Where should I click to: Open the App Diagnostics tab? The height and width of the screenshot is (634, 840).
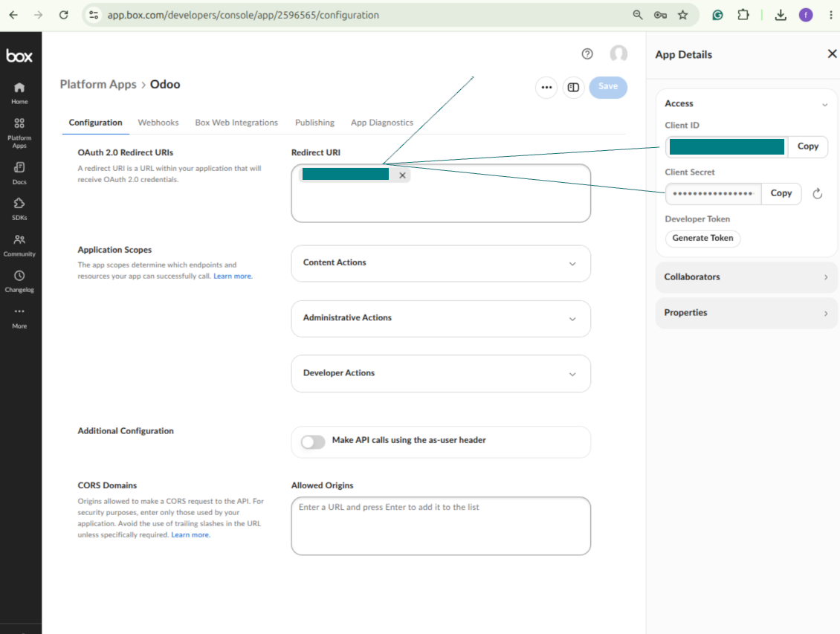[382, 123]
